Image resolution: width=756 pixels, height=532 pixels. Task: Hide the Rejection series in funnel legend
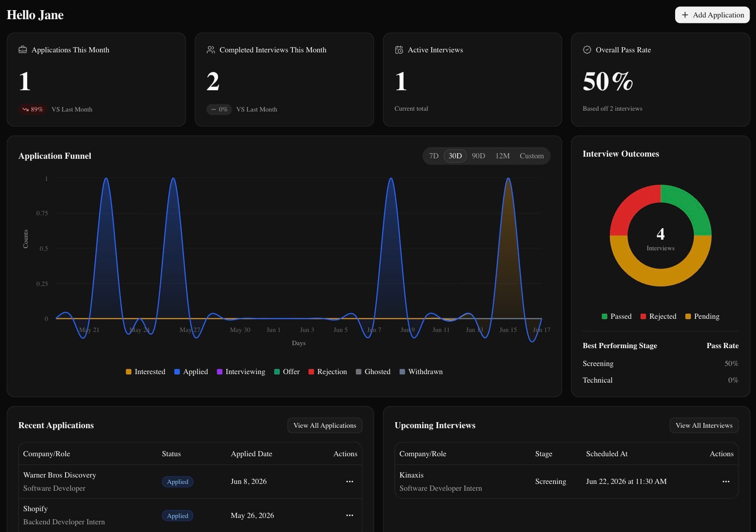tap(328, 372)
